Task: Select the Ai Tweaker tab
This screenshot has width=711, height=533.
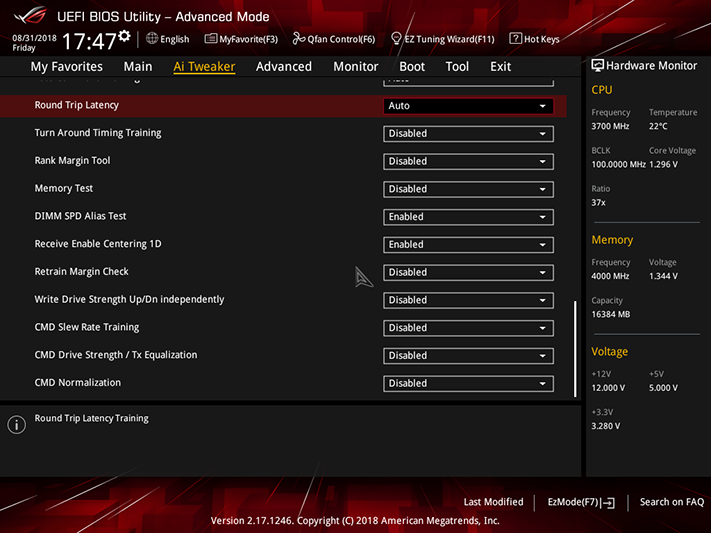Action: coord(204,67)
